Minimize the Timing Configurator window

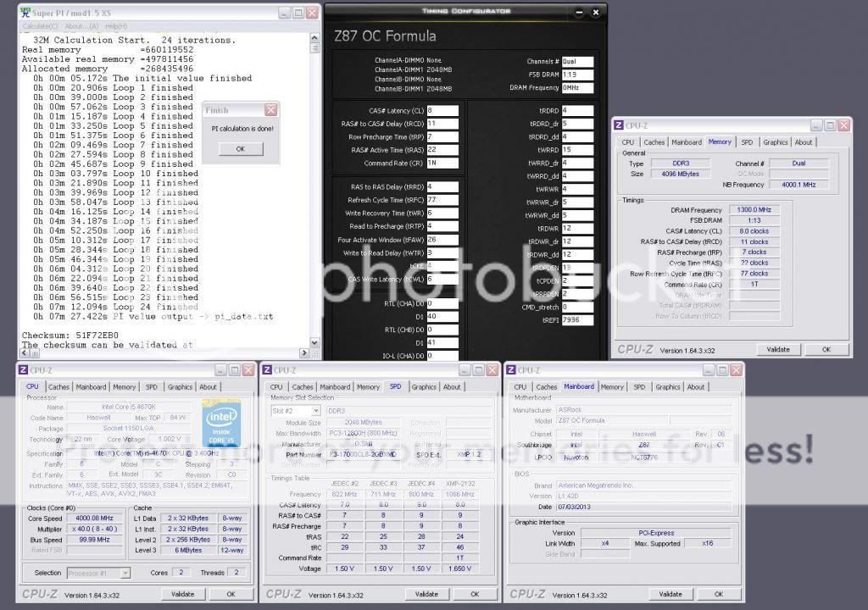pos(579,12)
